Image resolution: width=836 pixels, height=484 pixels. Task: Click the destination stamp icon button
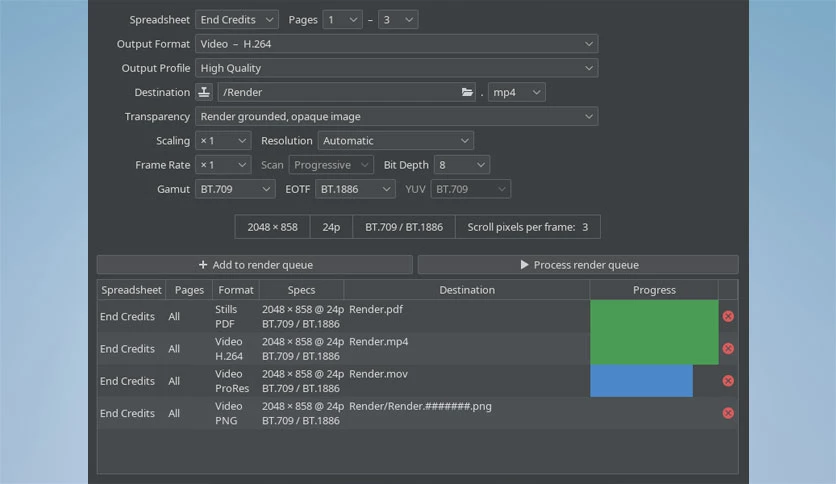(204, 92)
